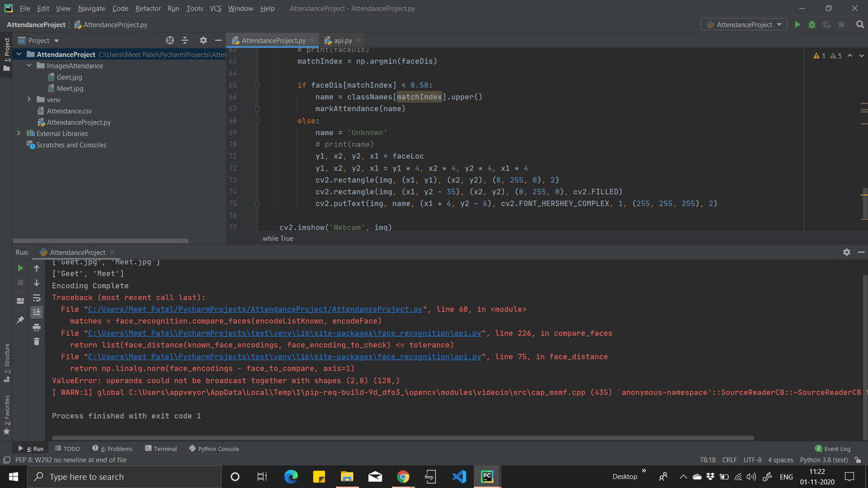The height and width of the screenshot is (488, 868).
Task: Open the VCS menu
Action: 215,8
